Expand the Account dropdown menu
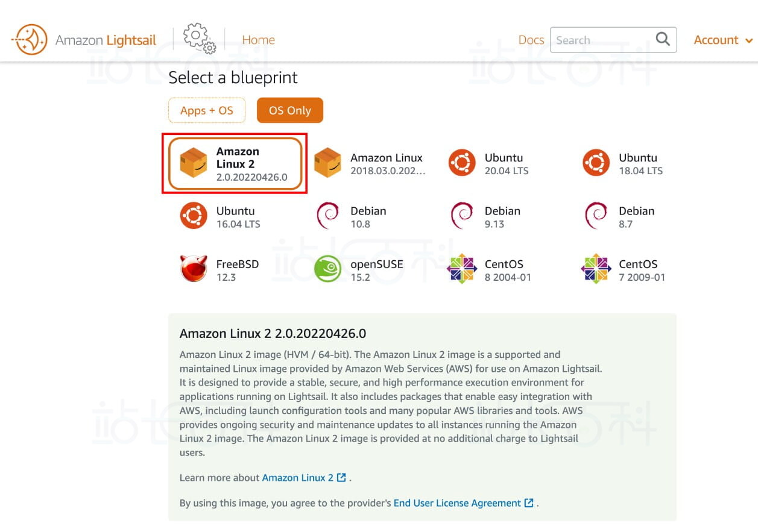758x532 pixels. 722,40
